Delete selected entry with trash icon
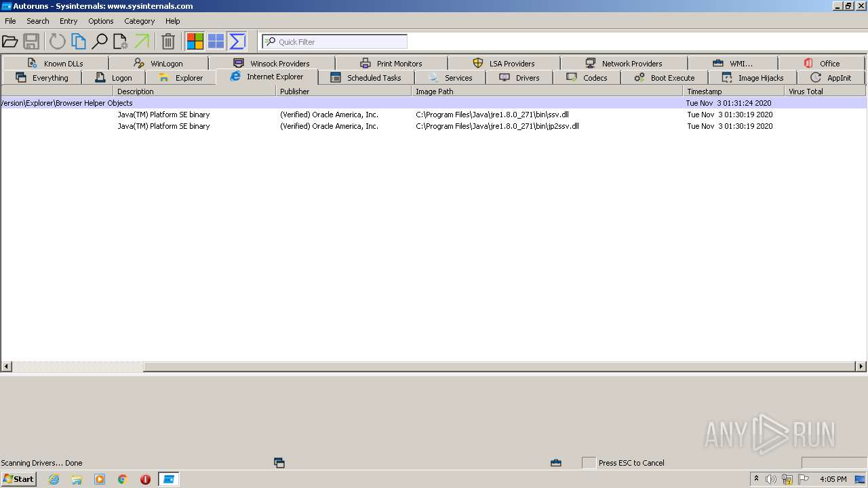Screen dimensions: 868x488 (168, 41)
